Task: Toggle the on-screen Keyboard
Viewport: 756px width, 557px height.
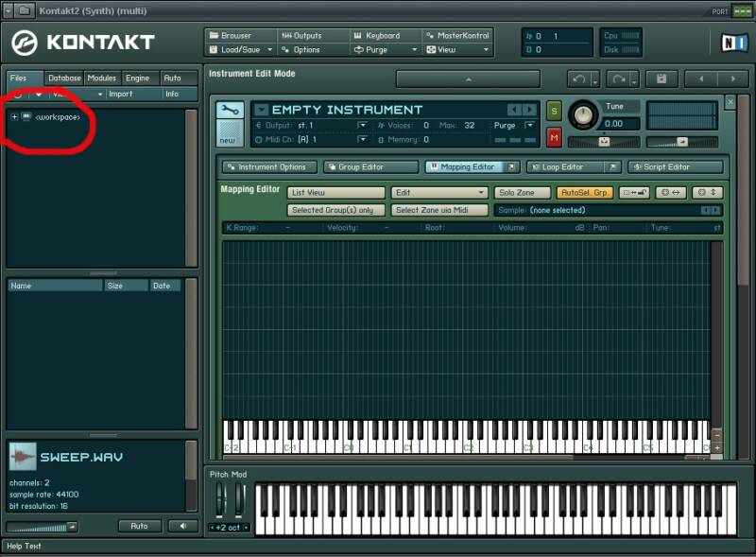Action: point(386,36)
